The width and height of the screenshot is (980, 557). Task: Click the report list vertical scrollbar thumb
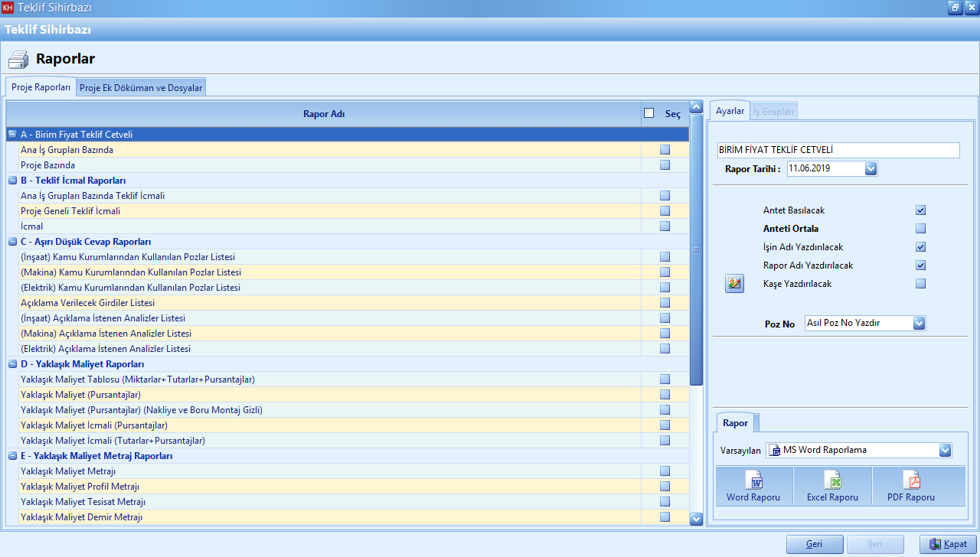pyautogui.click(x=696, y=249)
